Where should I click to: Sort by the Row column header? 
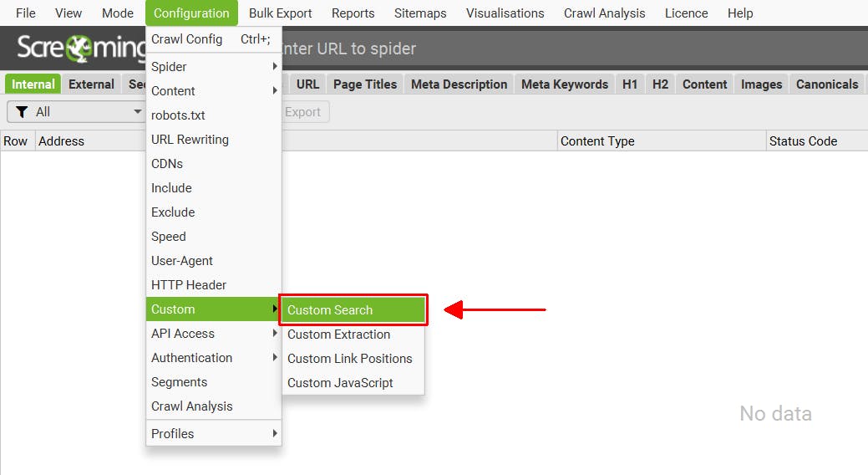[16, 141]
